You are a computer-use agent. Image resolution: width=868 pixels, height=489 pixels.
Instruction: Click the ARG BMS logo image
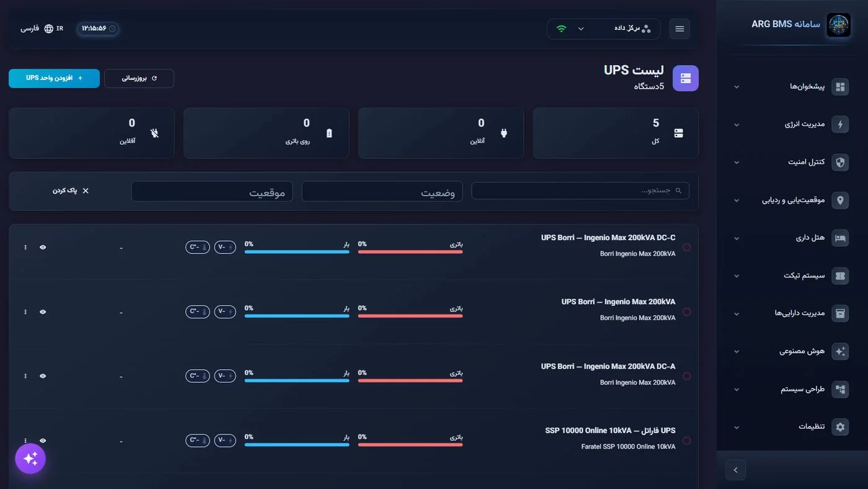coord(838,25)
